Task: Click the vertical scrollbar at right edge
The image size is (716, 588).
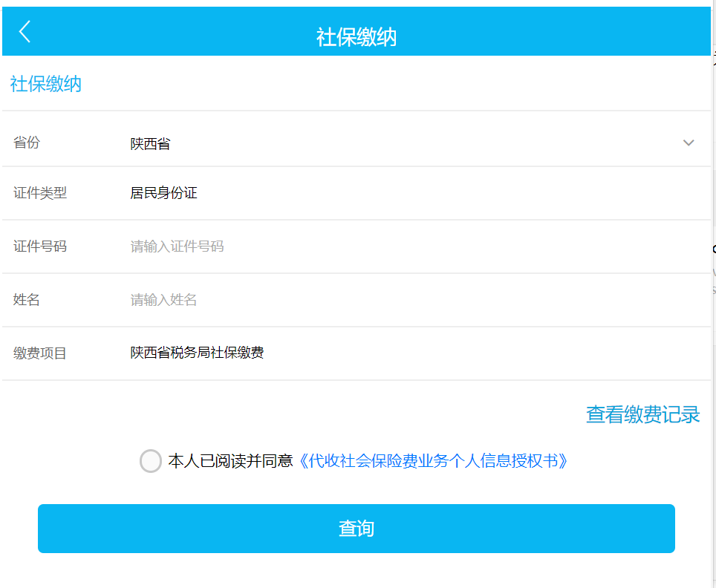Action: point(713,297)
